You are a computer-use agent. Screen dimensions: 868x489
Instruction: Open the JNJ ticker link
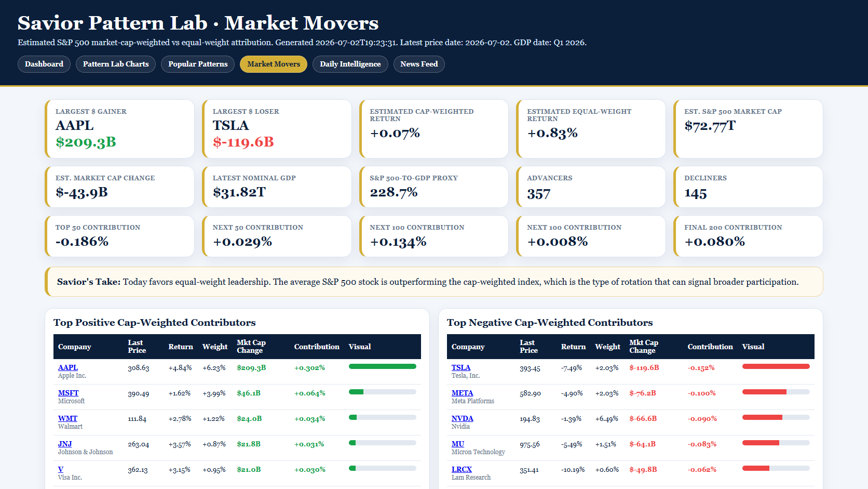[x=65, y=444]
